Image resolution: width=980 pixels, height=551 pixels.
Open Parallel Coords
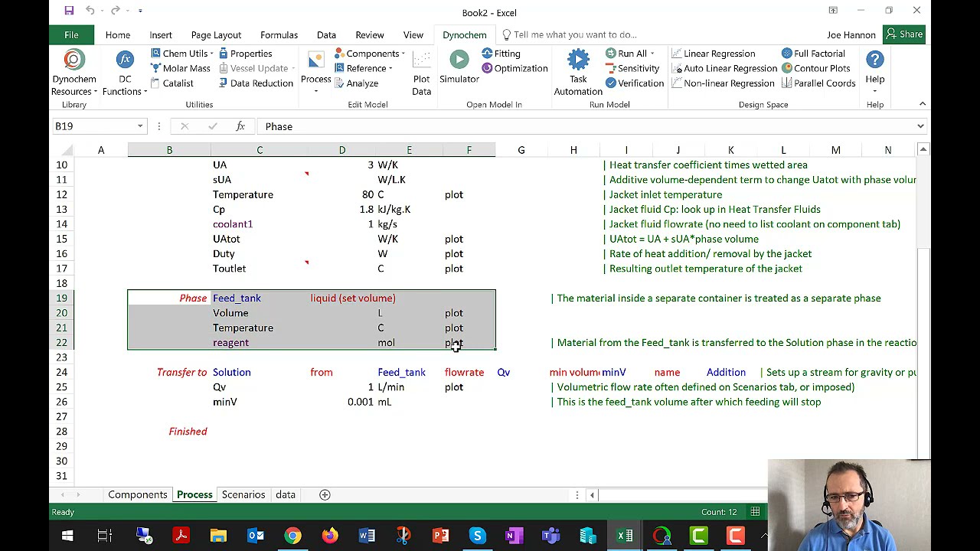[818, 83]
